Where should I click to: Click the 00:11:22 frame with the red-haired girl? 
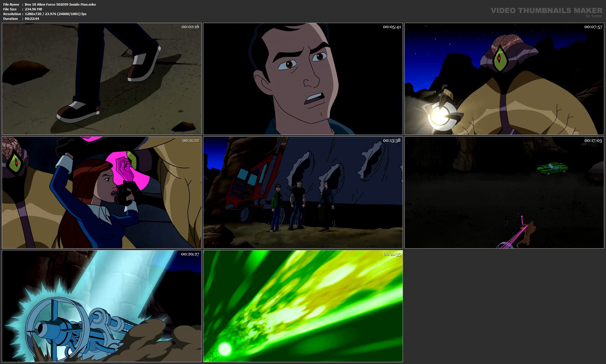click(x=102, y=192)
